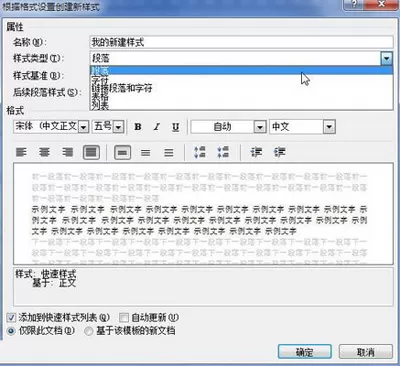Select only this document option

(11, 331)
